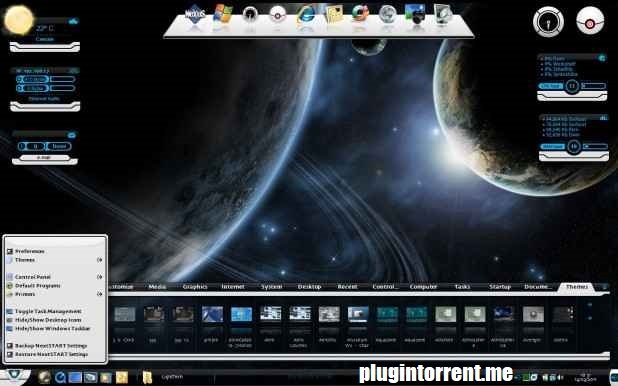Select the diagonal blue streak theme thumbnail
This screenshot has width=618, height=386.
(212, 315)
